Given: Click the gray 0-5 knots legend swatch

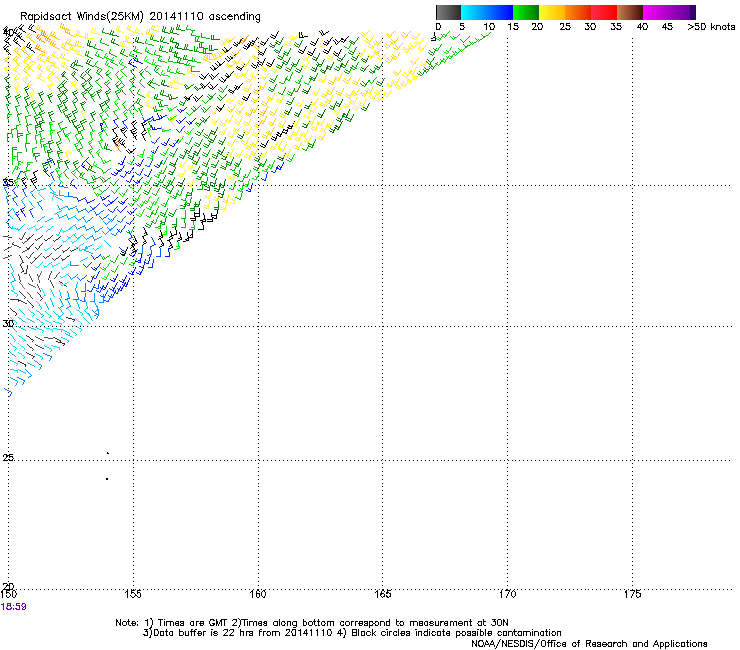Looking at the screenshot, I should tap(448, 12).
